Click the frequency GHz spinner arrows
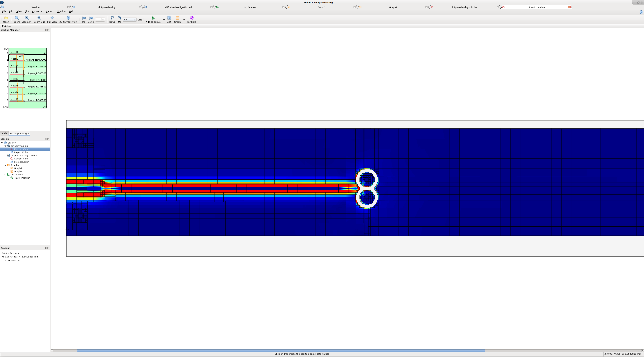 point(135,19)
